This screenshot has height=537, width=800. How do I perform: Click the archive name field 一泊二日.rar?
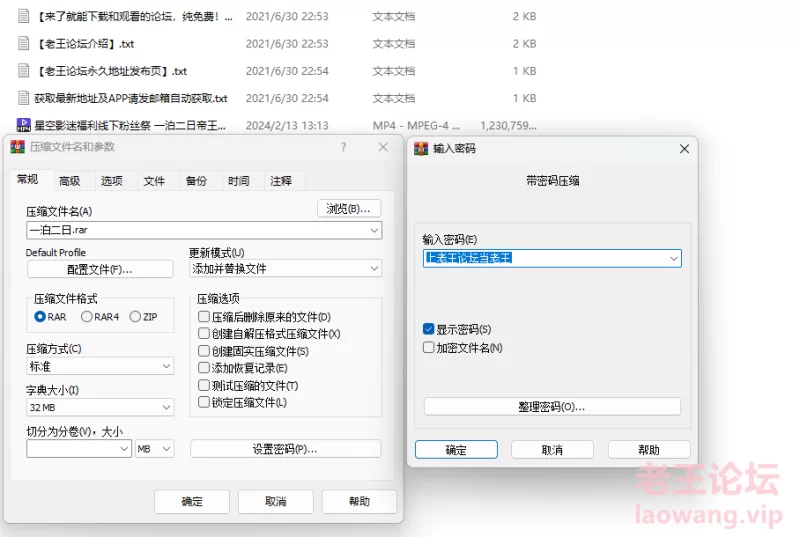(204, 230)
